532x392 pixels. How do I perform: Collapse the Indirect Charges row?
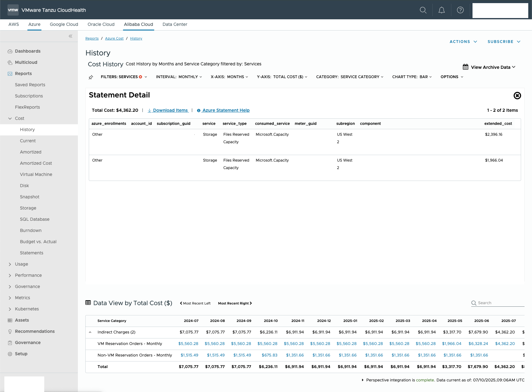90,332
